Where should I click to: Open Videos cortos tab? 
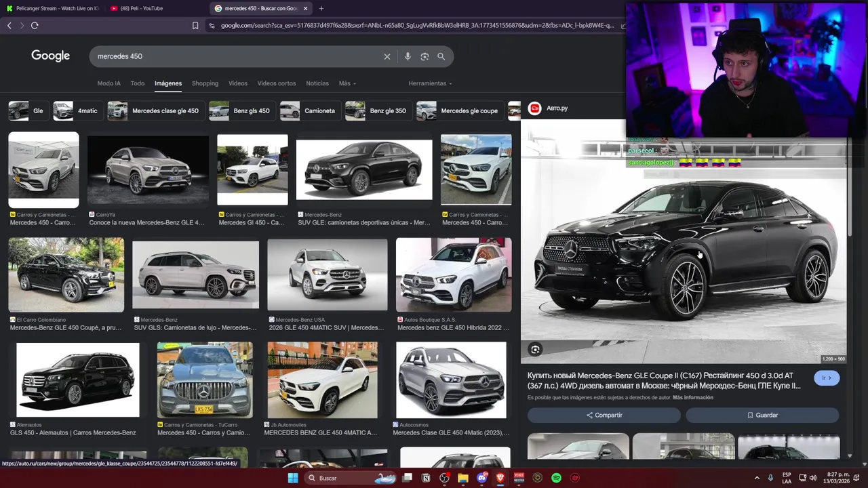(x=277, y=83)
